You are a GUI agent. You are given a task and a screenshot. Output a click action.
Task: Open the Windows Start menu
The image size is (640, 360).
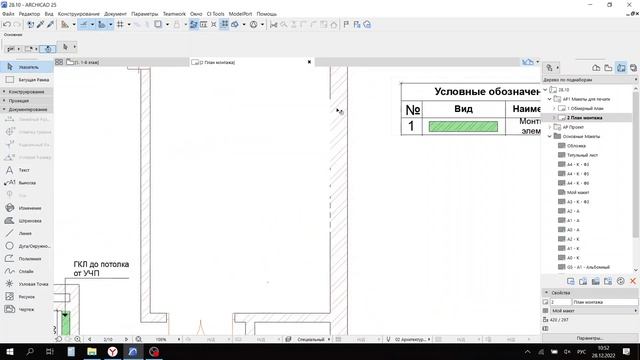tap(10, 351)
